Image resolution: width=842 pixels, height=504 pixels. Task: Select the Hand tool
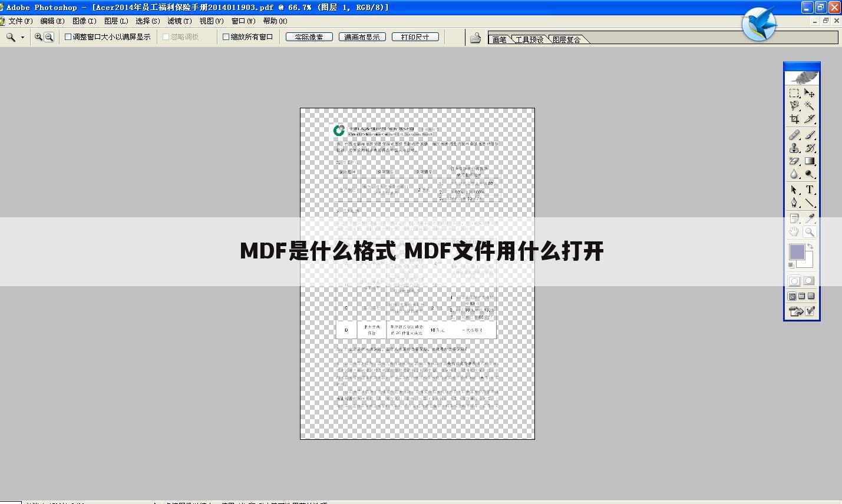click(x=794, y=231)
